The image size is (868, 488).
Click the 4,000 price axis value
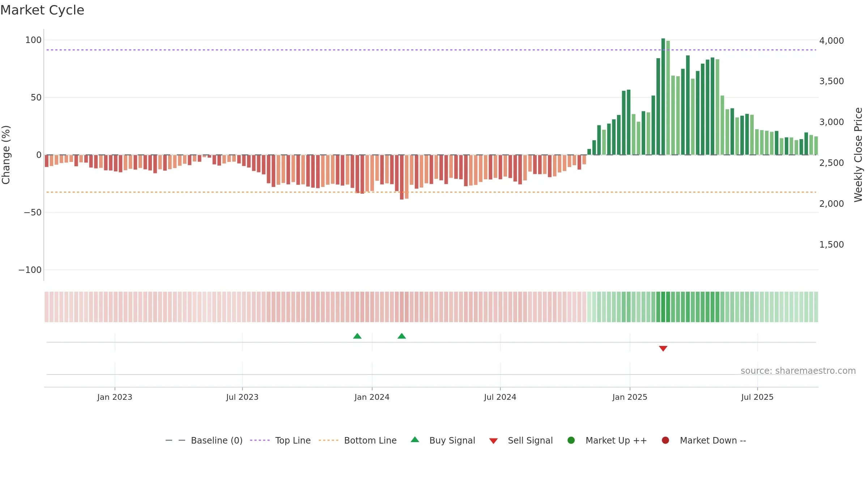831,40
